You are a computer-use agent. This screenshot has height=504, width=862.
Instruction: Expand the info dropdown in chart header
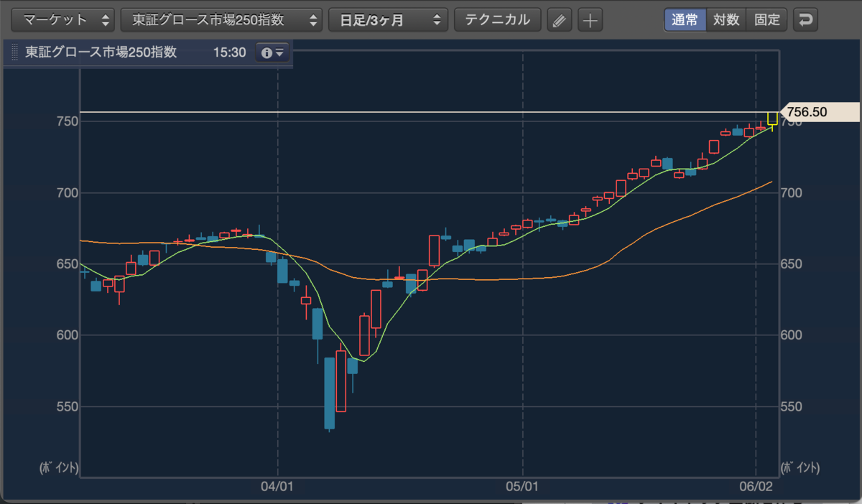point(273,52)
